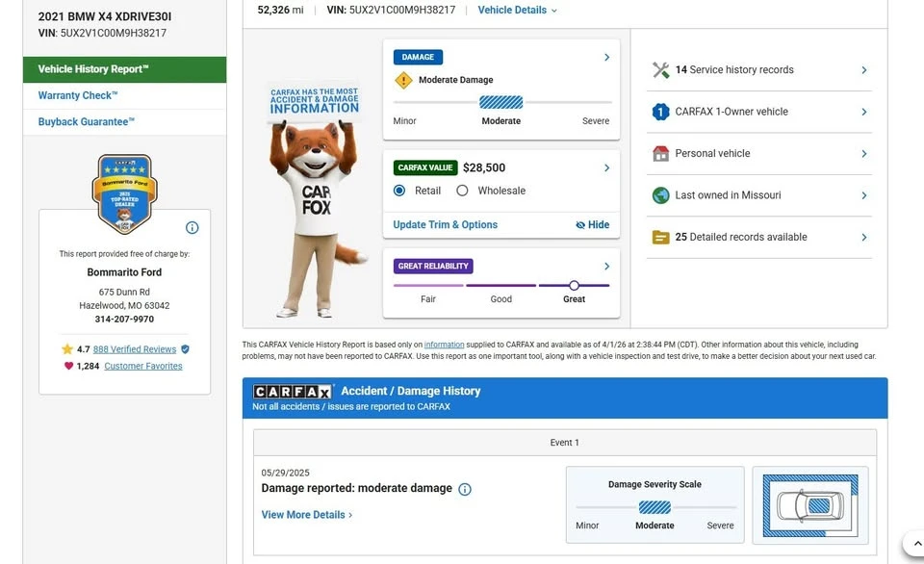Image resolution: width=924 pixels, height=564 pixels.
Task: Click the CARFAX 1-Owner badge icon
Action: pos(660,112)
